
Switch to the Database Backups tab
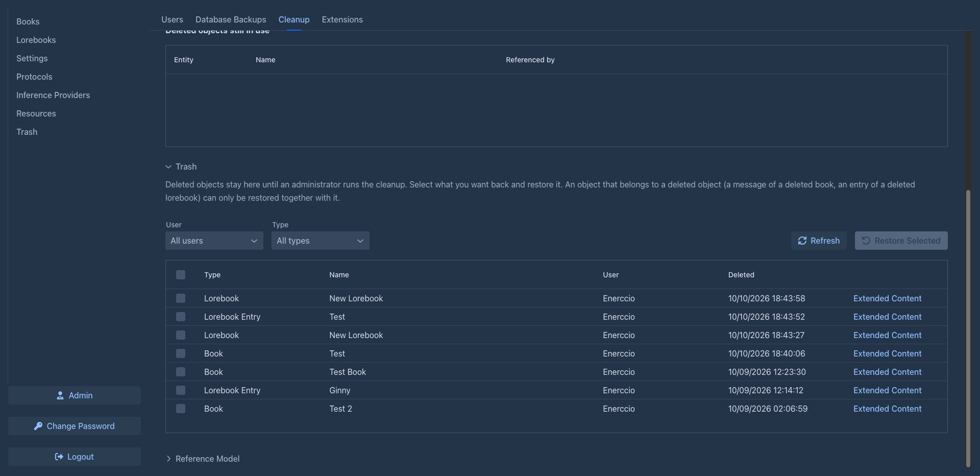(x=231, y=19)
